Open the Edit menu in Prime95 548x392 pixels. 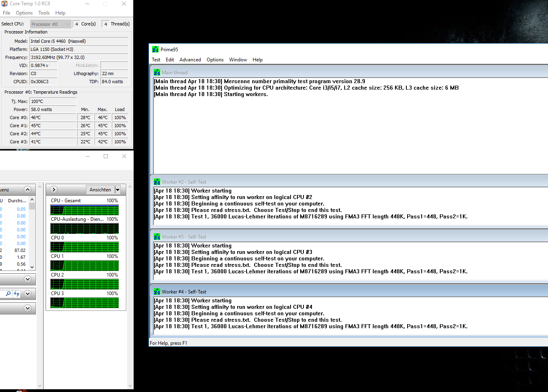pos(170,60)
